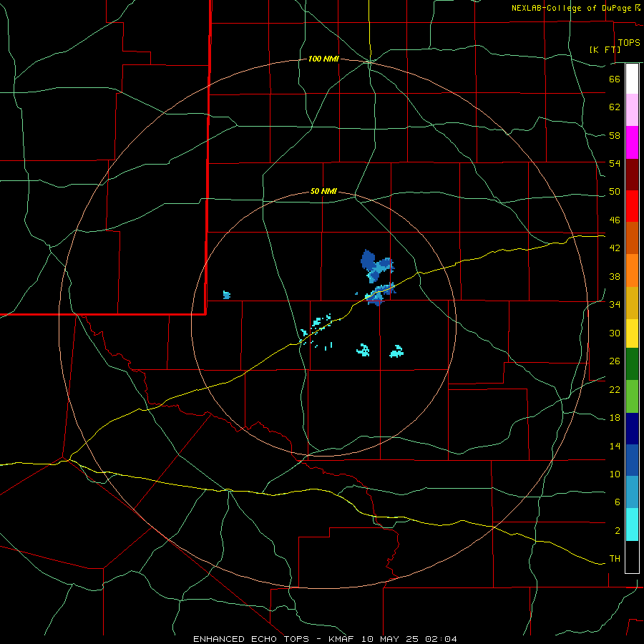
Task: Select the navy blue legend band
Action: pyautogui.click(x=632, y=429)
